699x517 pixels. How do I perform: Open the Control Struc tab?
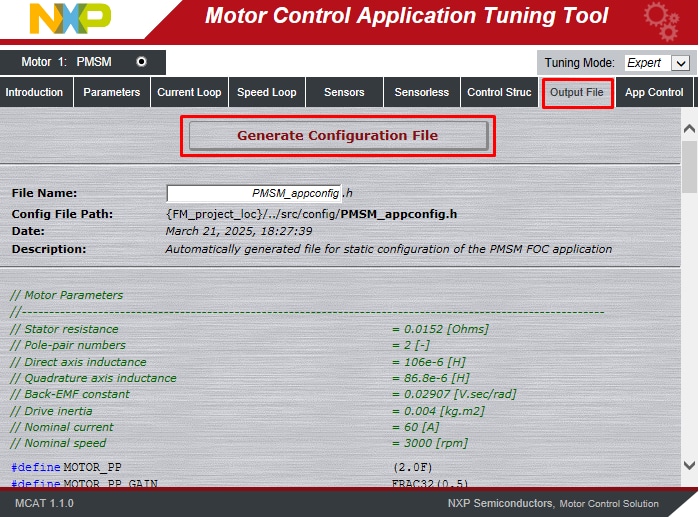tap(499, 92)
